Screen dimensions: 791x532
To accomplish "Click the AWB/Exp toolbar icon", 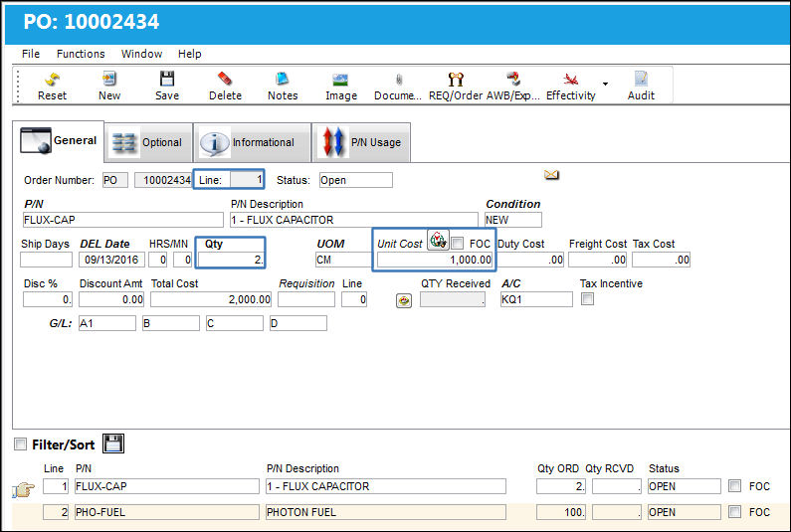I will click(x=513, y=80).
